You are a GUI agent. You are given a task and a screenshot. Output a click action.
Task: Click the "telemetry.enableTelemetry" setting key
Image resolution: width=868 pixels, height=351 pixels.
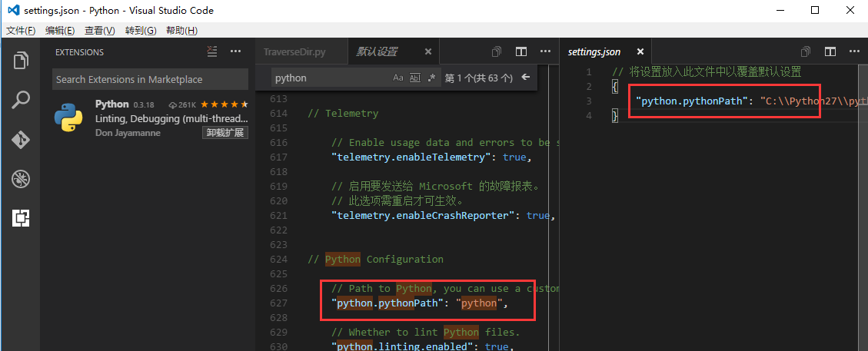click(411, 157)
